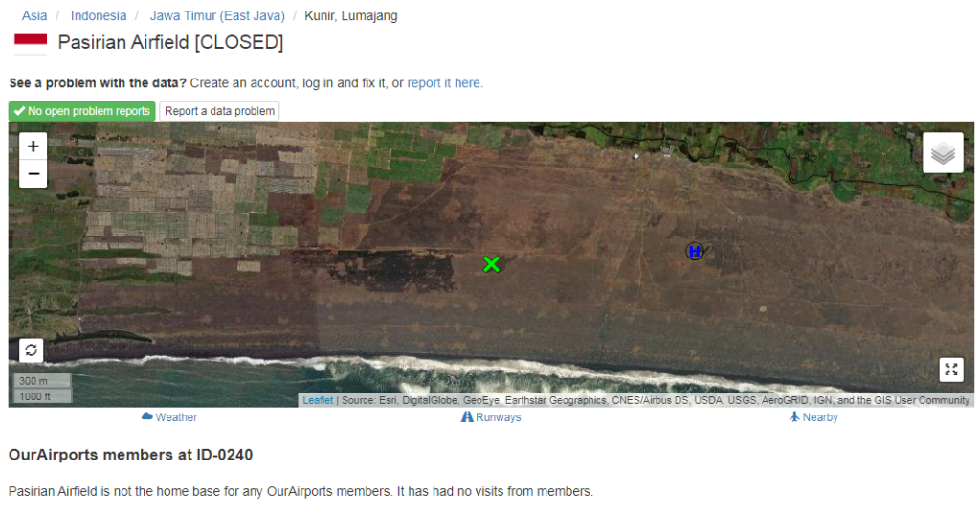Zoom in on the map
This screenshot has height=516, width=980.
tap(33, 146)
